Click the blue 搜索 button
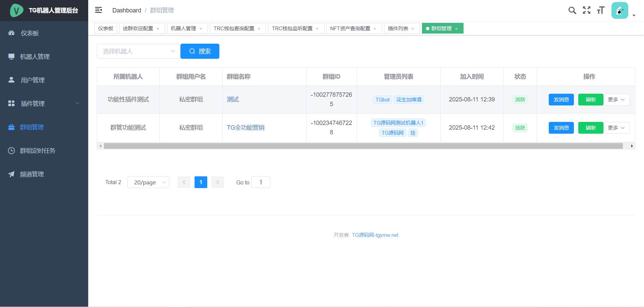Screen dimensions: 644x307 point(200,51)
